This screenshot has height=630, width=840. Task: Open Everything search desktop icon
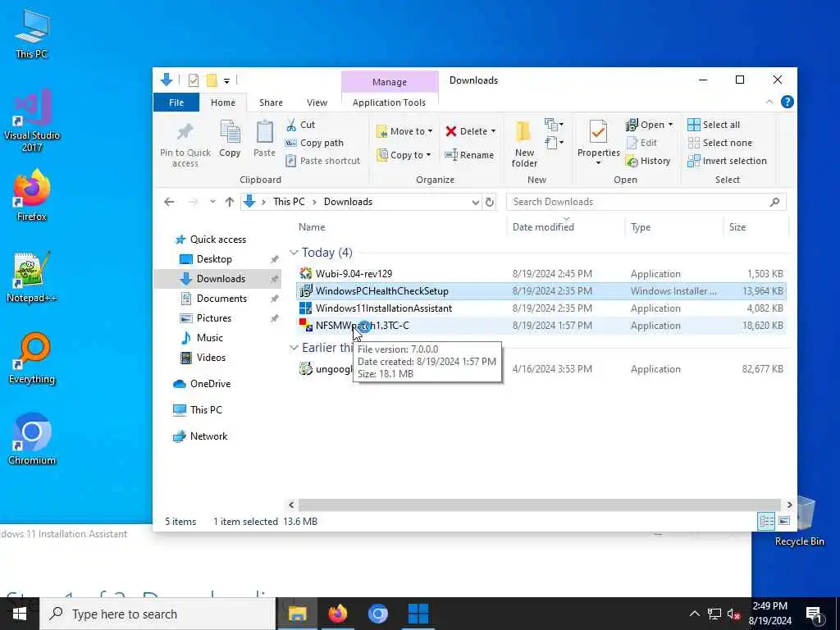(32, 358)
